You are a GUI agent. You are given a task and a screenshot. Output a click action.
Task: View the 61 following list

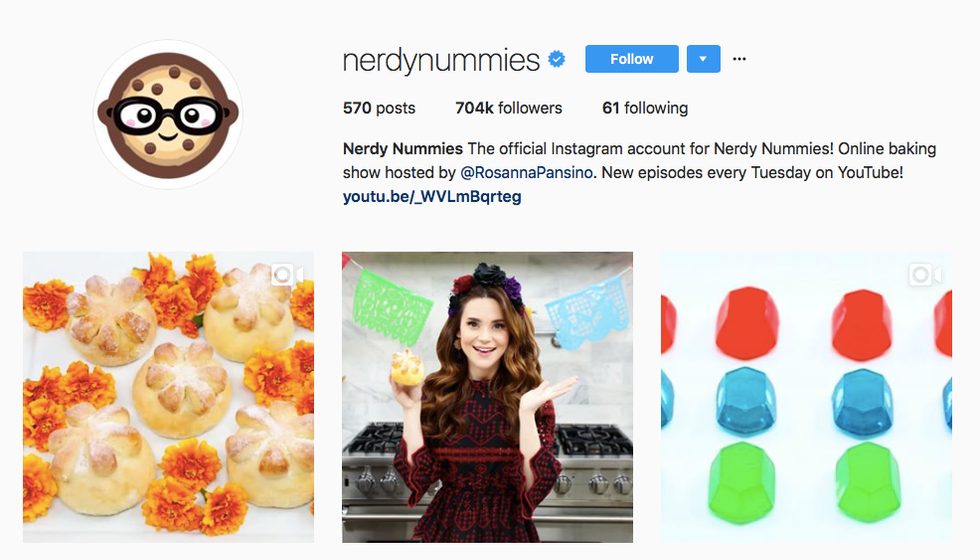(x=645, y=108)
